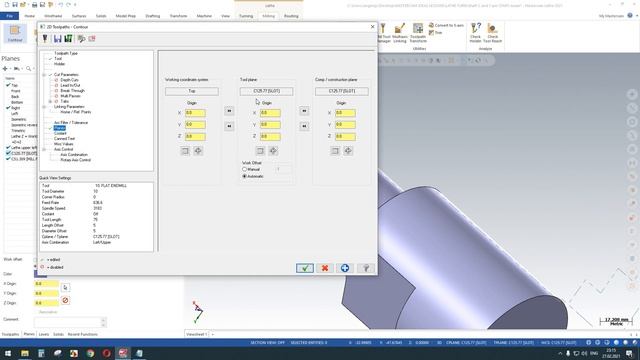This screenshot has height=360, width=640.
Task: Click pick origin icon under Comp/construction plane
Action: 348,151
